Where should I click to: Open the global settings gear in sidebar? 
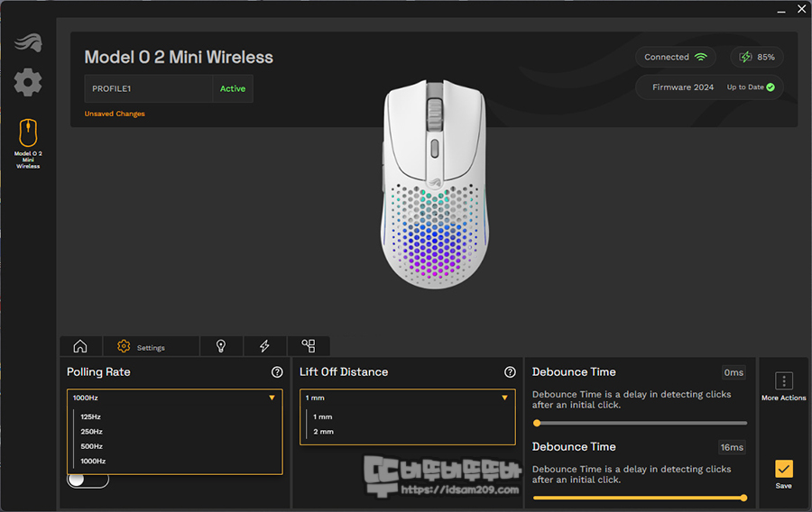click(x=28, y=82)
